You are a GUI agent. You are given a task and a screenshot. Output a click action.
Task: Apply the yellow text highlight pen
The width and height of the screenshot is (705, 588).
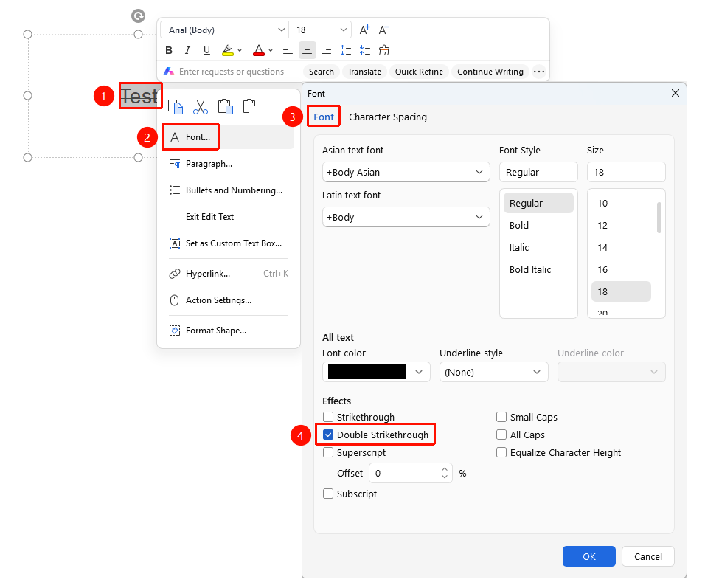(x=228, y=50)
